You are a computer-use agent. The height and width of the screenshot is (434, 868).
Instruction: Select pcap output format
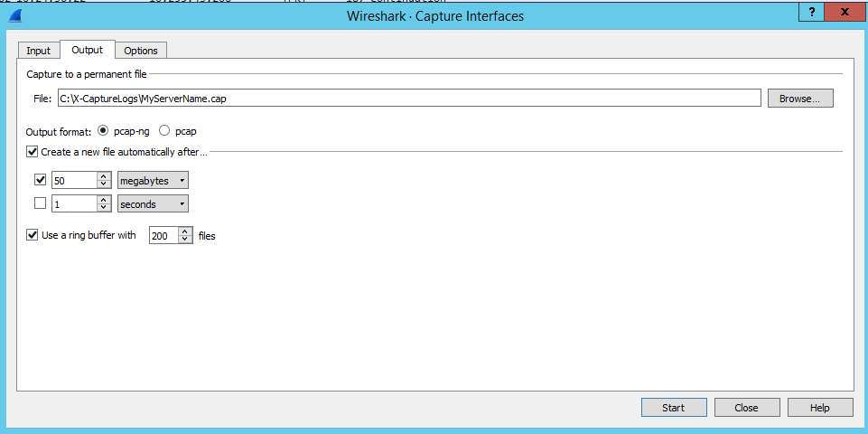coord(164,131)
